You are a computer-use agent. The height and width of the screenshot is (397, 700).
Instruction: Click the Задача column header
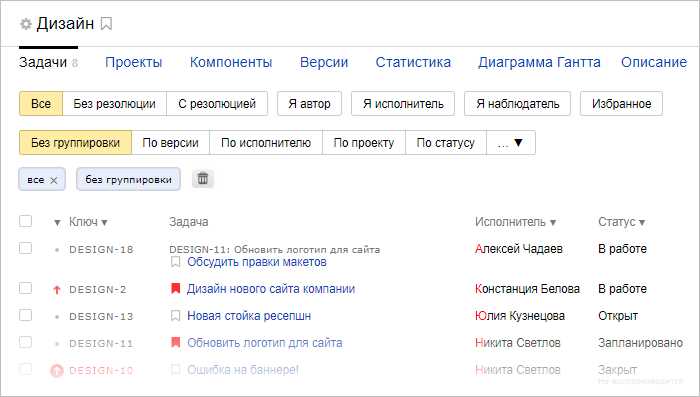click(x=188, y=222)
